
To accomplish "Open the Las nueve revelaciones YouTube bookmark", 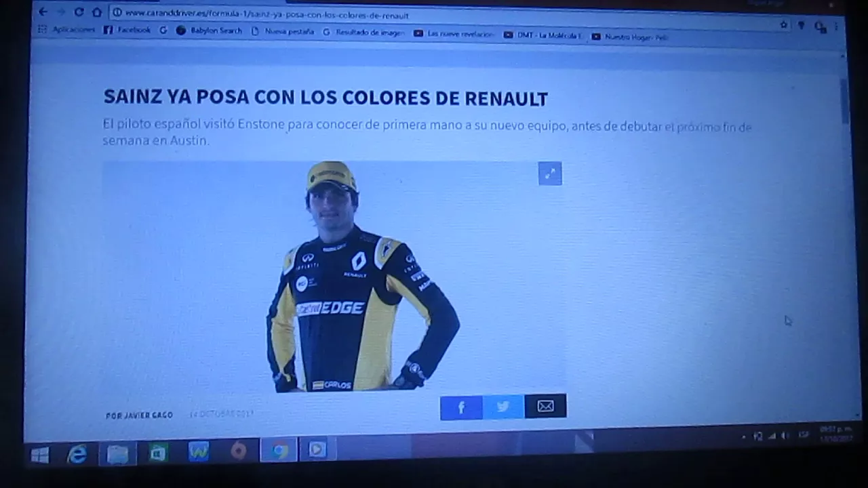I will 454,34.
